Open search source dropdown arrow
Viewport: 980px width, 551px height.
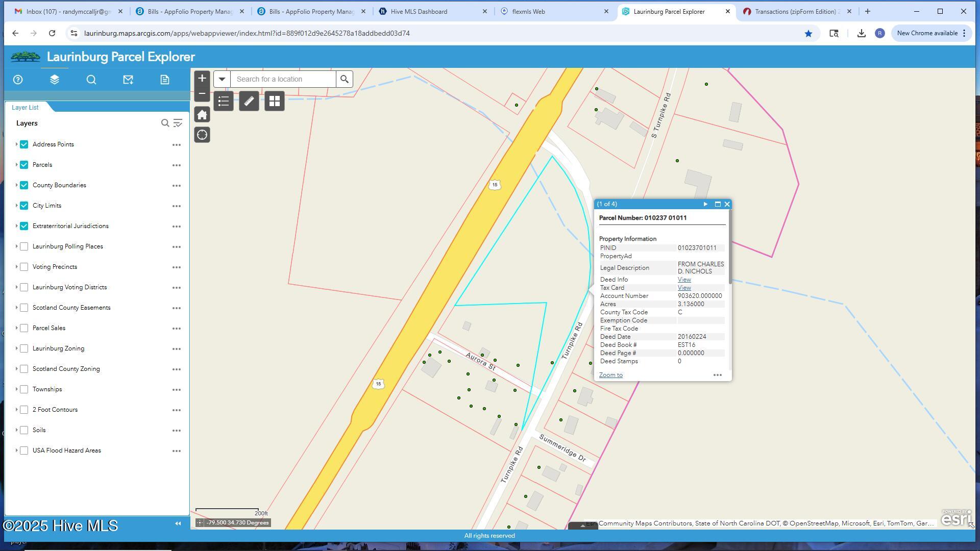click(x=222, y=79)
